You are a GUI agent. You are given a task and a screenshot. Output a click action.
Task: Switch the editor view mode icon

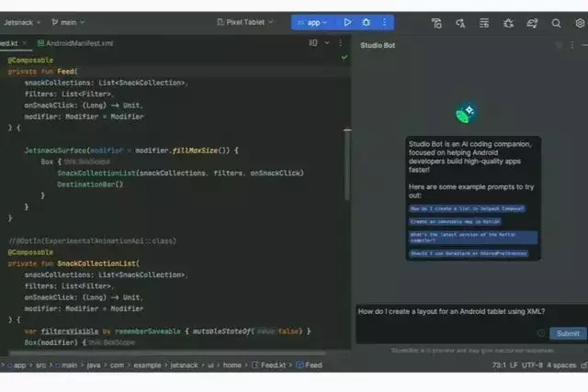[x=312, y=43]
